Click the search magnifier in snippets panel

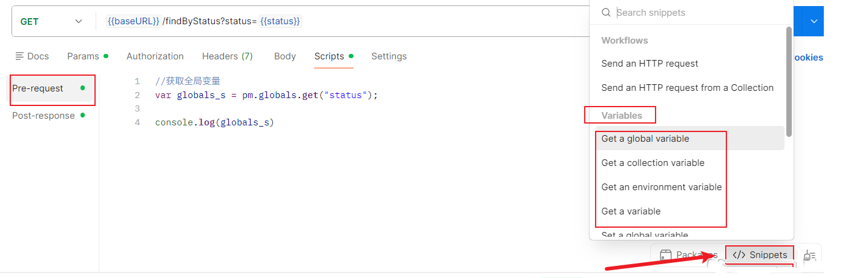605,13
